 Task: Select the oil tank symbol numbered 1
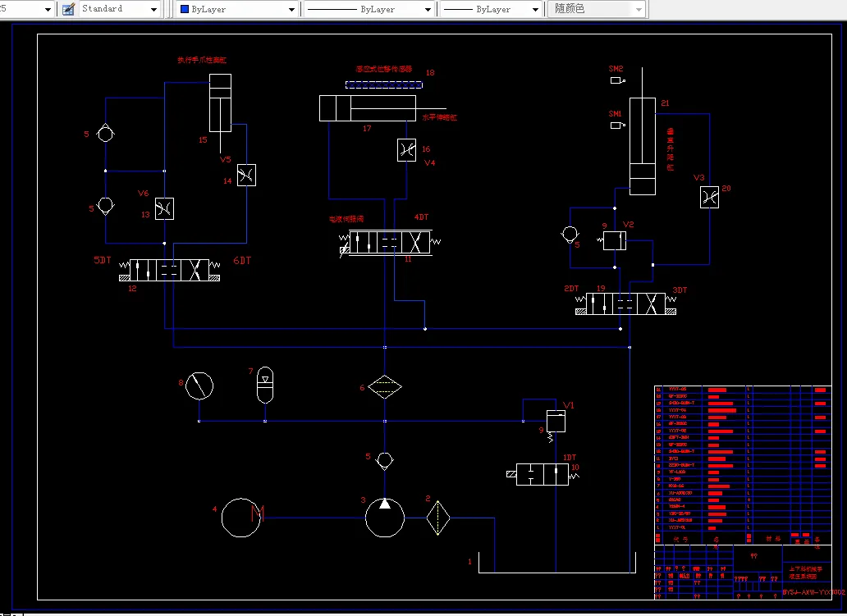click(x=557, y=562)
